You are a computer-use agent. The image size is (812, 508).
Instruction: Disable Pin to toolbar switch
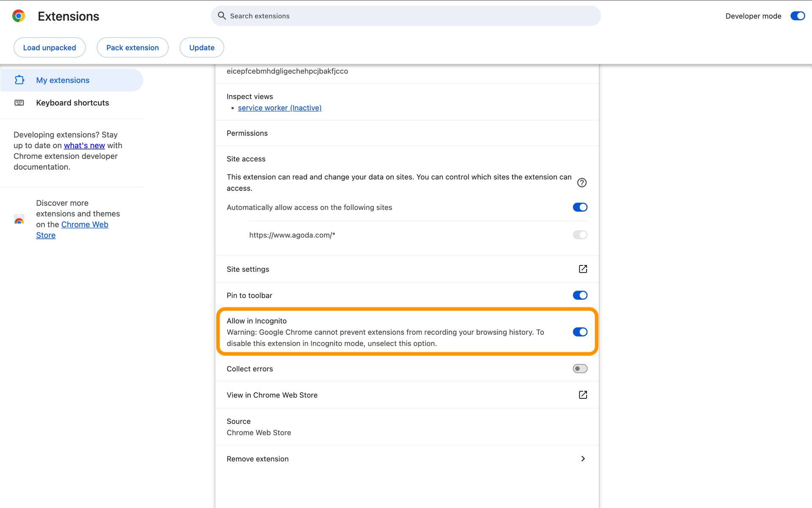coord(580,295)
